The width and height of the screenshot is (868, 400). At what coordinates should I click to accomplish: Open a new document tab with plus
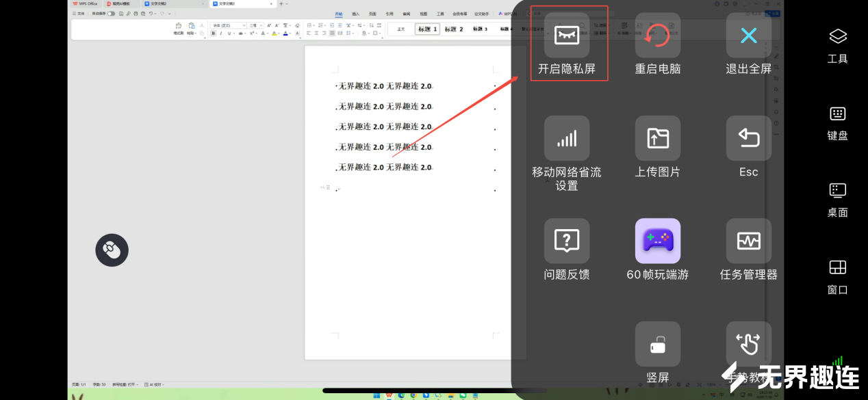[x=281, y=4]
